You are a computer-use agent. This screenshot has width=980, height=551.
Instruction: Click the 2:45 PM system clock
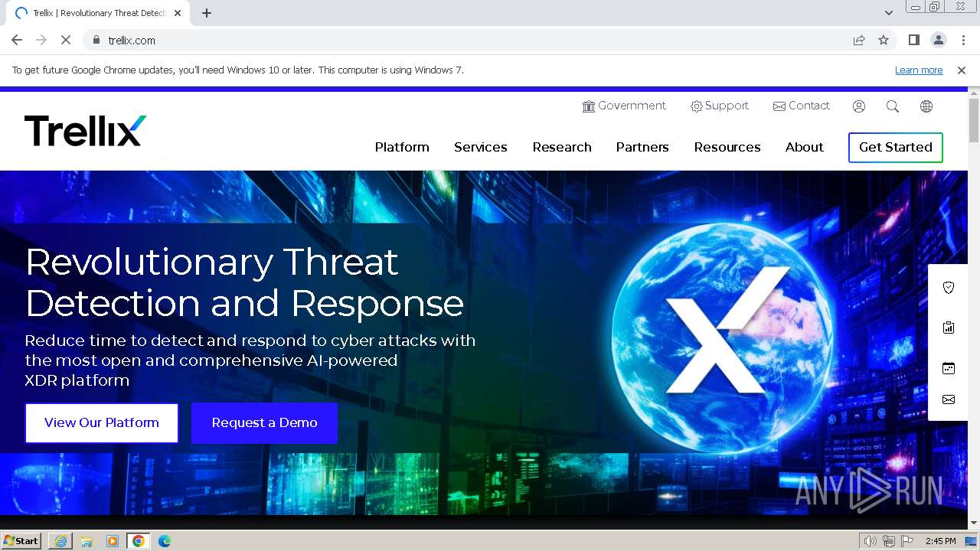click(940, 541)
